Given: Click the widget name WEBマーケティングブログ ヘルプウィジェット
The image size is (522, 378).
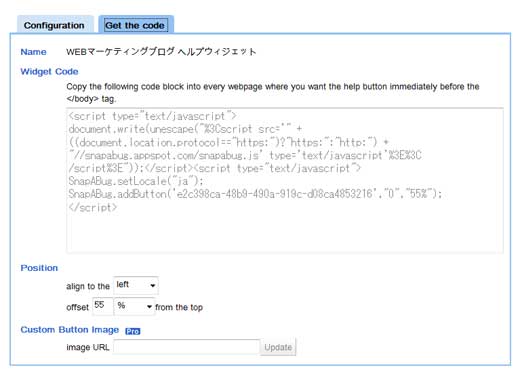Looking at the screenshot, I should point(161,52).
